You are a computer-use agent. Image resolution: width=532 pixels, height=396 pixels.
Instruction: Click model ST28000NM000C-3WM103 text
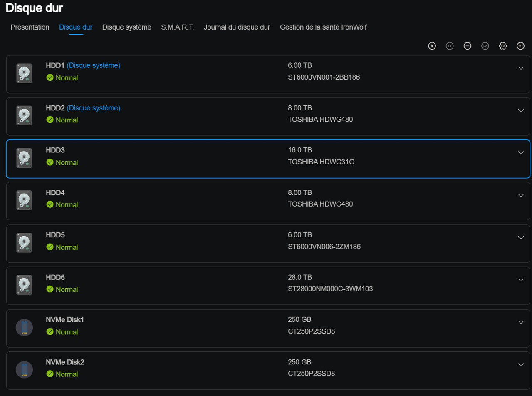(330, 289)
